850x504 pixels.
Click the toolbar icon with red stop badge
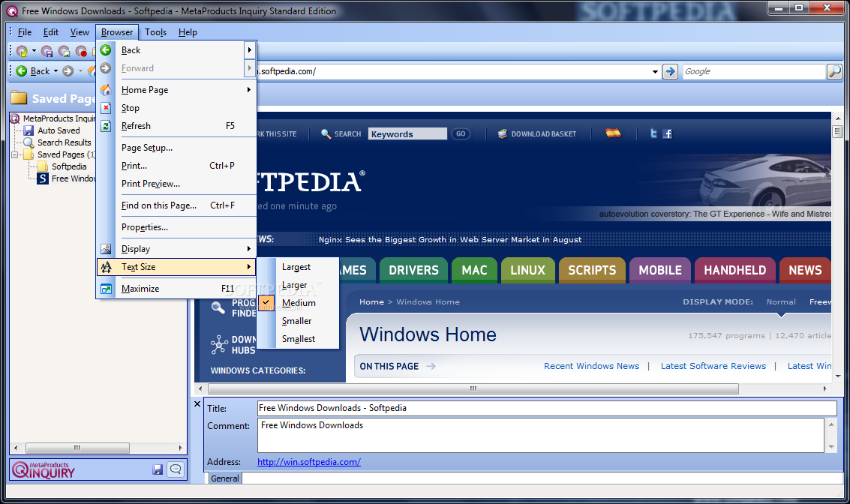(81, 51)
